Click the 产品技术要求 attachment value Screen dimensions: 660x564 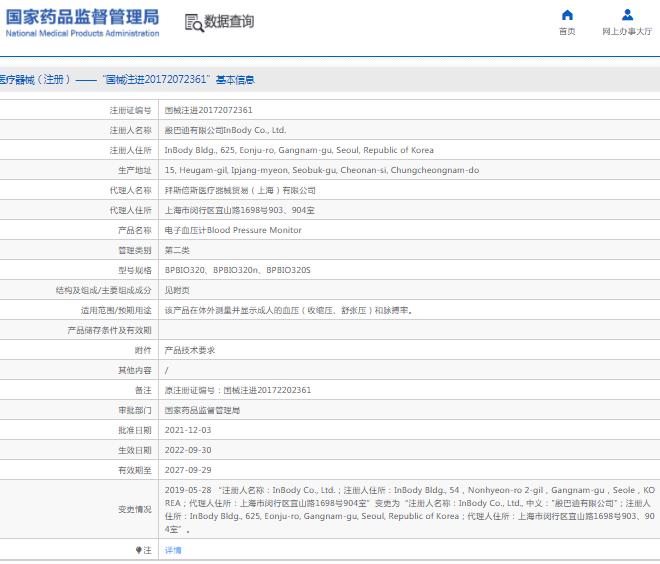189,351
